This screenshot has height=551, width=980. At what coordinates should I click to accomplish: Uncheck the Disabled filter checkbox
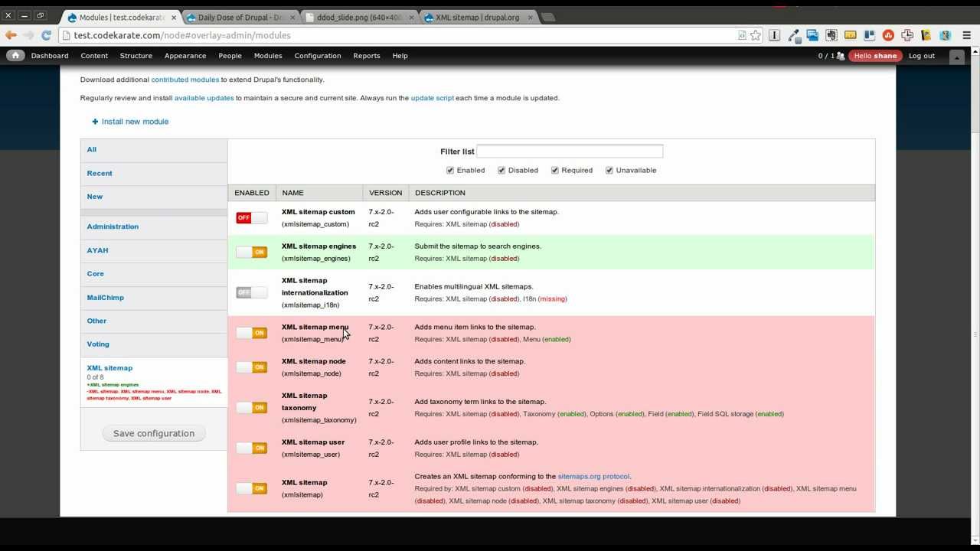pyautogui.click(x=501, y=170)
